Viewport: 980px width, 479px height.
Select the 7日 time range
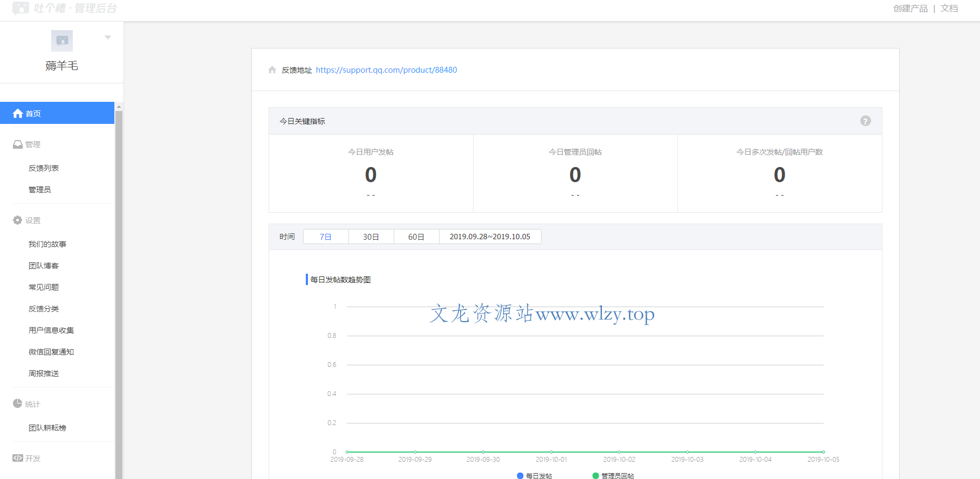pos(326,237)
